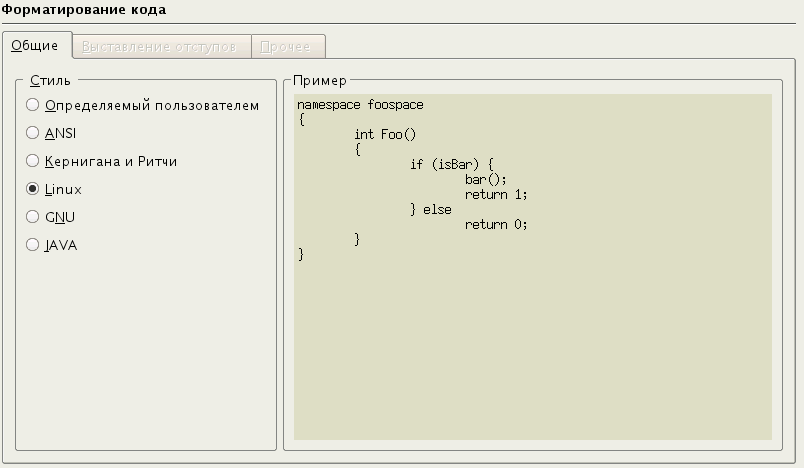Select the Определяемый пользователем style option

33,105
